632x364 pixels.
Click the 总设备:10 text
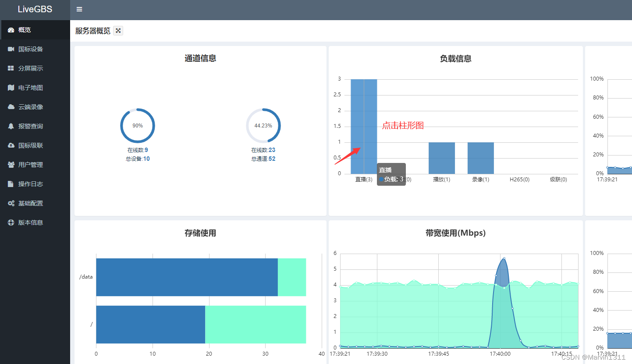pos(138,159)
